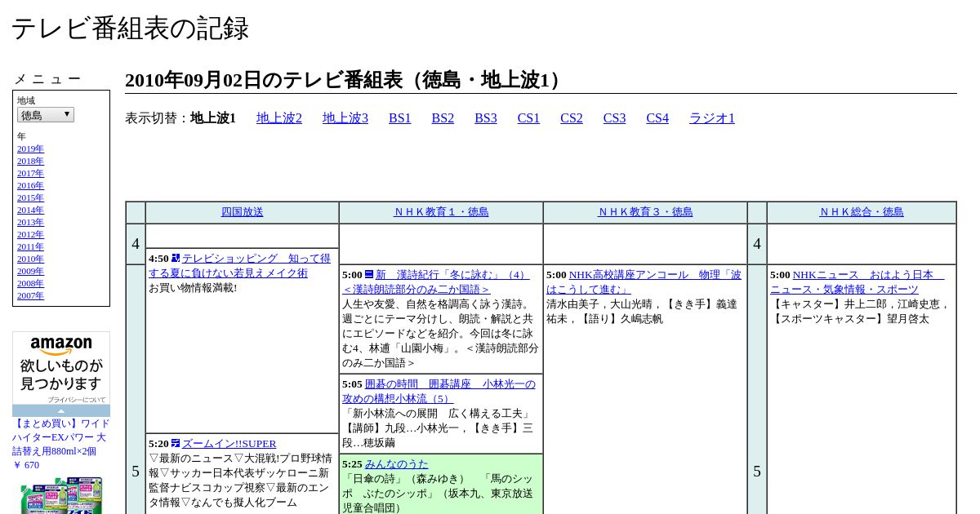Screen dimensions: 980x514
Task: Open the 地域 dropdown showing 徳島
Action: 46,115
